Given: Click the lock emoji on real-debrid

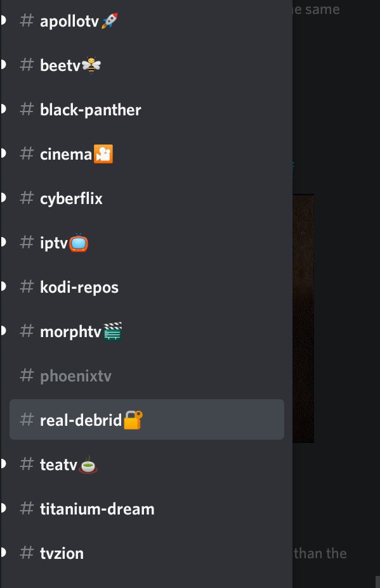Looking at the screenshot, I should pos(133,419).
